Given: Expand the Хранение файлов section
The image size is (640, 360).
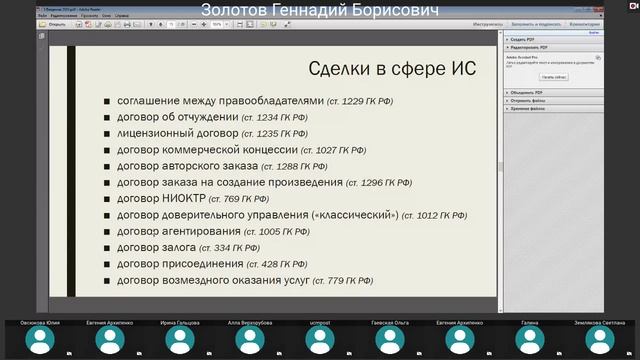Looking at the screenshot, I should (x=553, y=109).
